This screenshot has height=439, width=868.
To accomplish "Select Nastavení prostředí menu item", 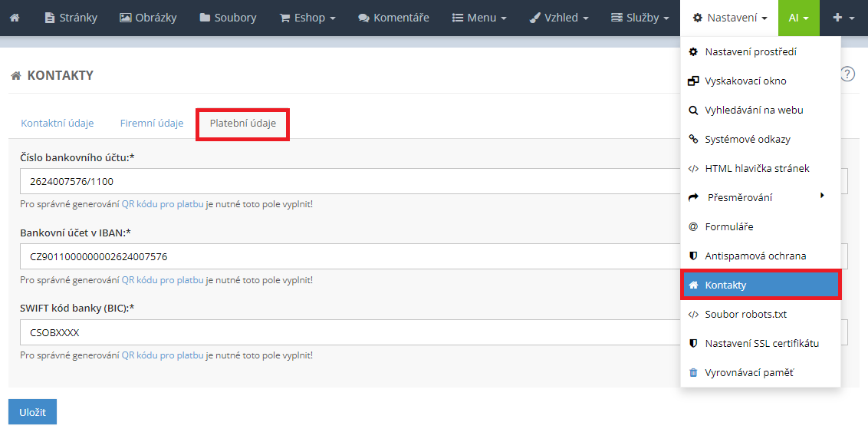I will pyautogui.click(x=750, y=51).
